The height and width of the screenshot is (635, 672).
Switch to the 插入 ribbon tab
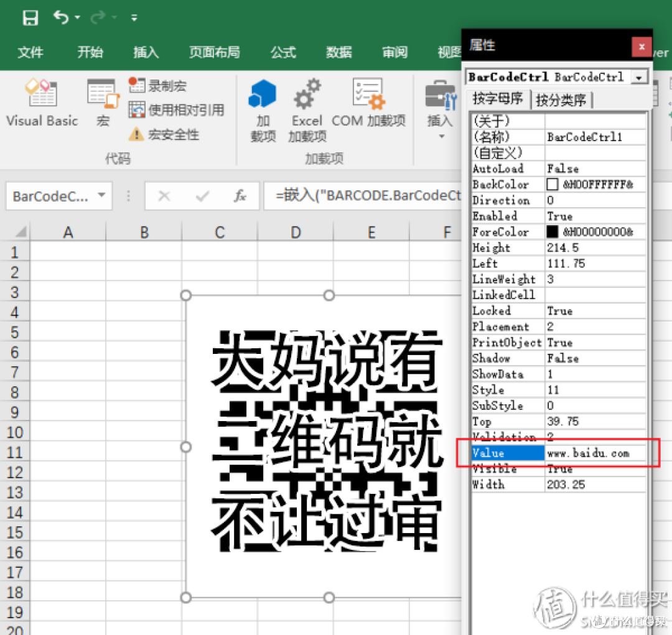point(146,52)
